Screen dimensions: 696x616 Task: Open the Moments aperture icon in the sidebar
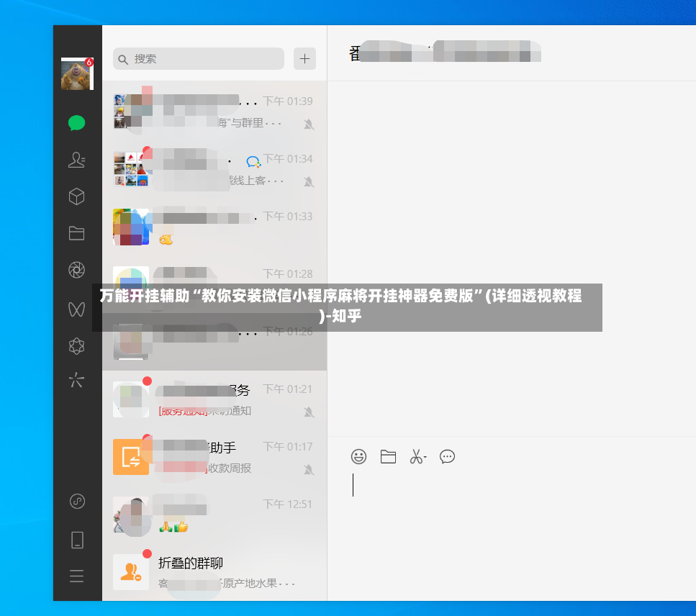pyautogui.click(x=77, y=270)
